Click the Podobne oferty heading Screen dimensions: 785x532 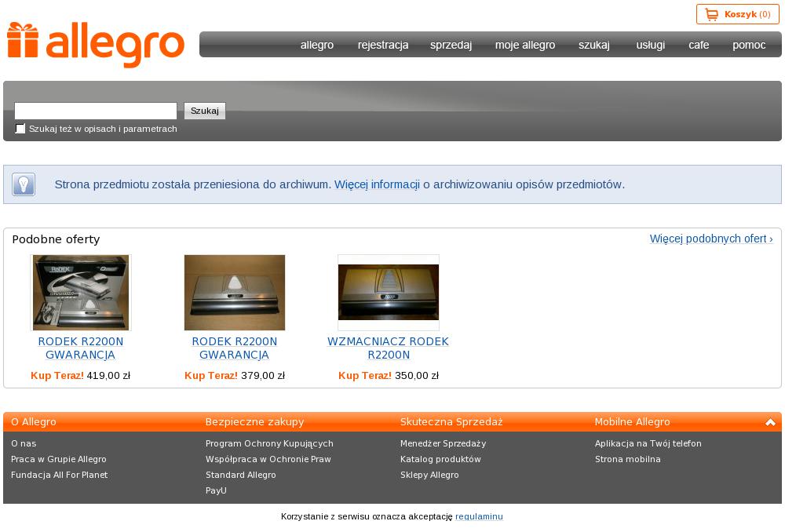coord(56,239)
